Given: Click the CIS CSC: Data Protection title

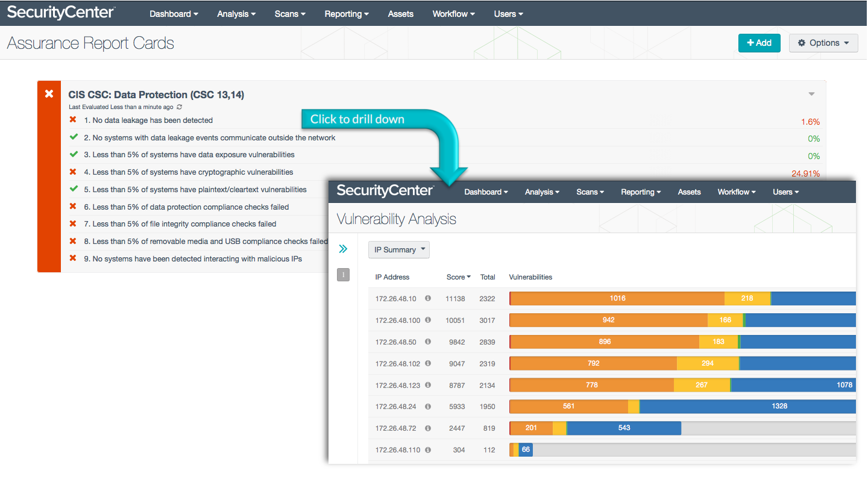Looking at the screenshot, I should click(156, 95).
